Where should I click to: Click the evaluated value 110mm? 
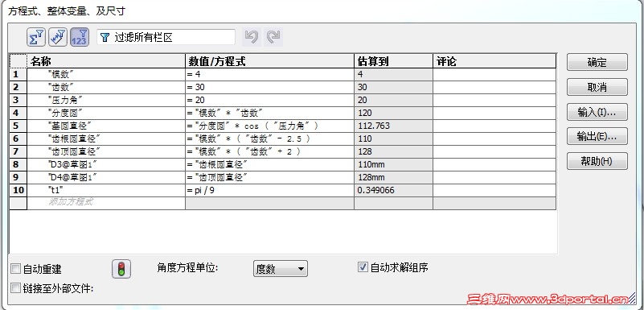coord(393,164)
